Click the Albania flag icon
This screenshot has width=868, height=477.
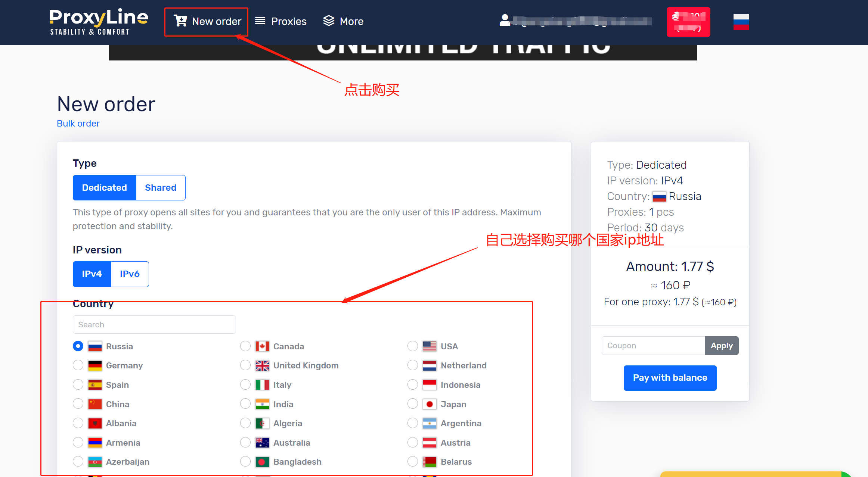pos(95,423)
